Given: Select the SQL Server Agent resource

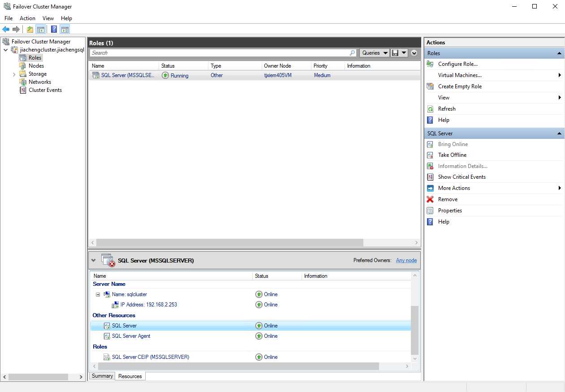Looking at the screenshot, I should coord(131,336).
